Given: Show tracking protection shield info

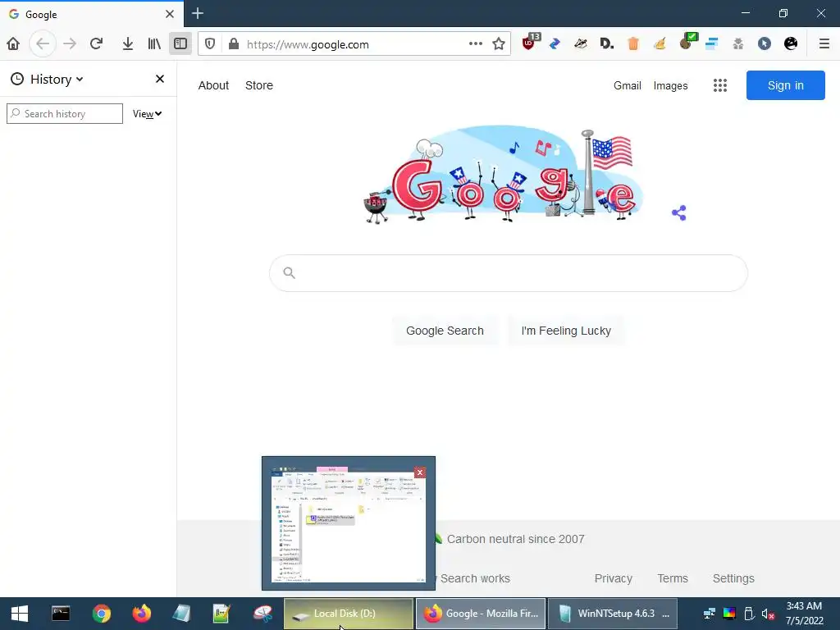Looking at the screenshot, I should coord(210,44).
